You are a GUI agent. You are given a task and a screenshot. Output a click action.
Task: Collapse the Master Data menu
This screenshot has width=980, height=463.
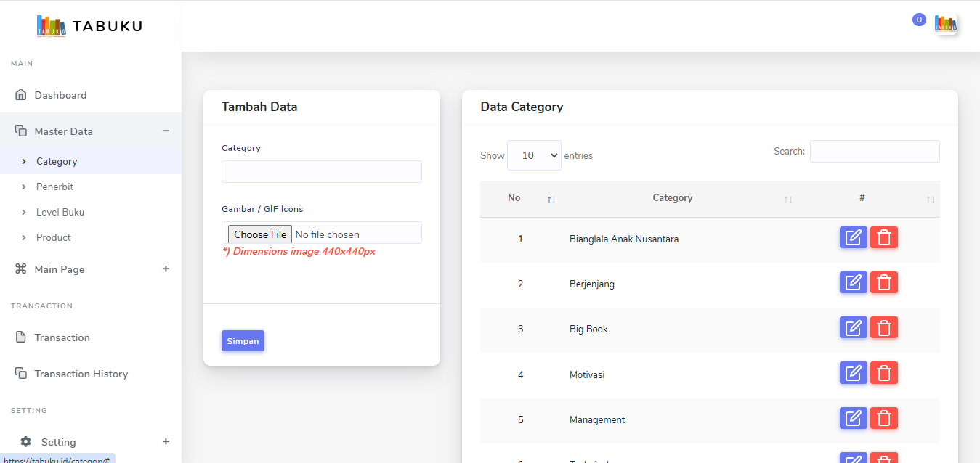pos(166,131)
